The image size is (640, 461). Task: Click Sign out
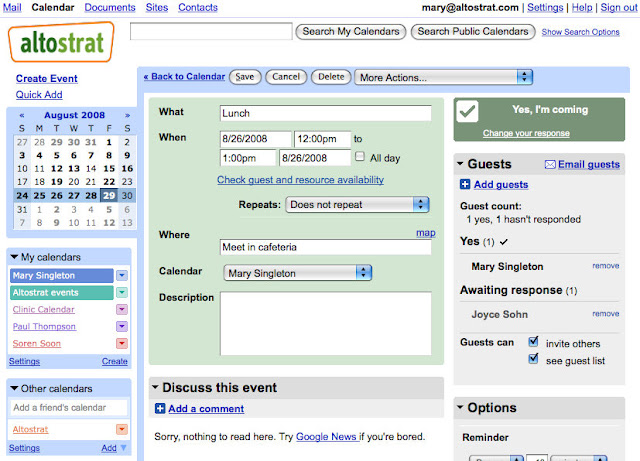point(618,7)
